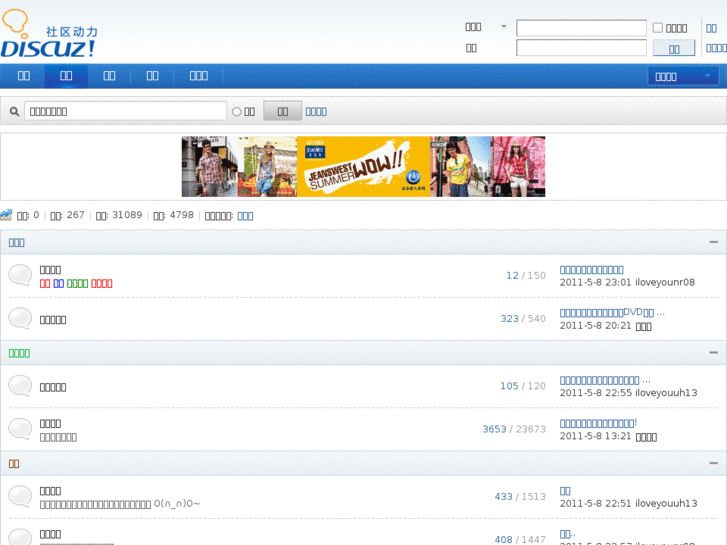This screenshot has height=545, width=727.
Task: Select the radio button next to search box
Action: pyautogui.click(x=236, y=112)
